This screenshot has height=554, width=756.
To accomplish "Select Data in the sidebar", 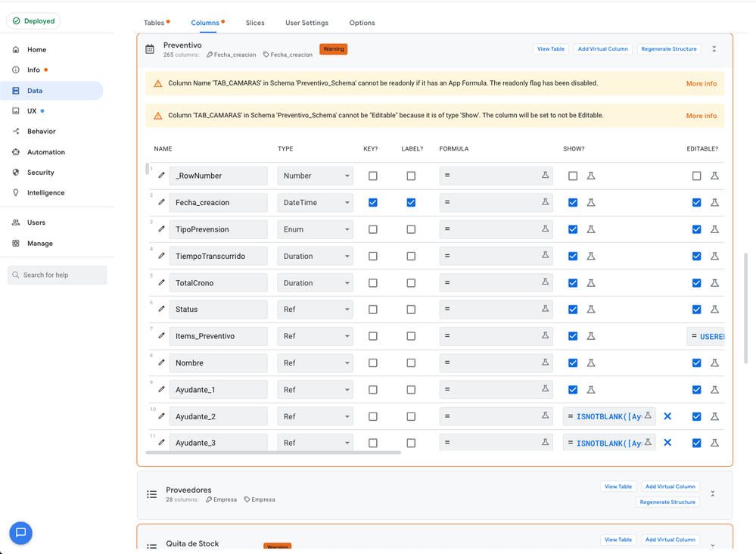I will click(x=51, y=91).
